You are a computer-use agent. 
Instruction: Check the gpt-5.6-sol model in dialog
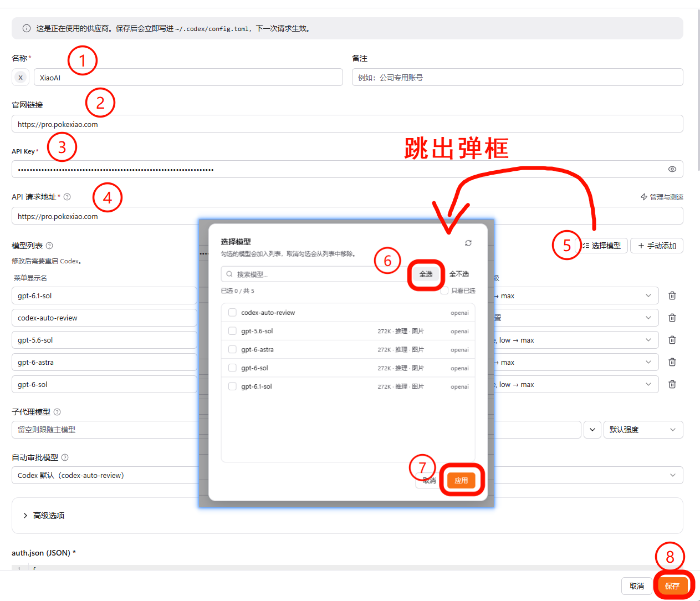point(232,331)
